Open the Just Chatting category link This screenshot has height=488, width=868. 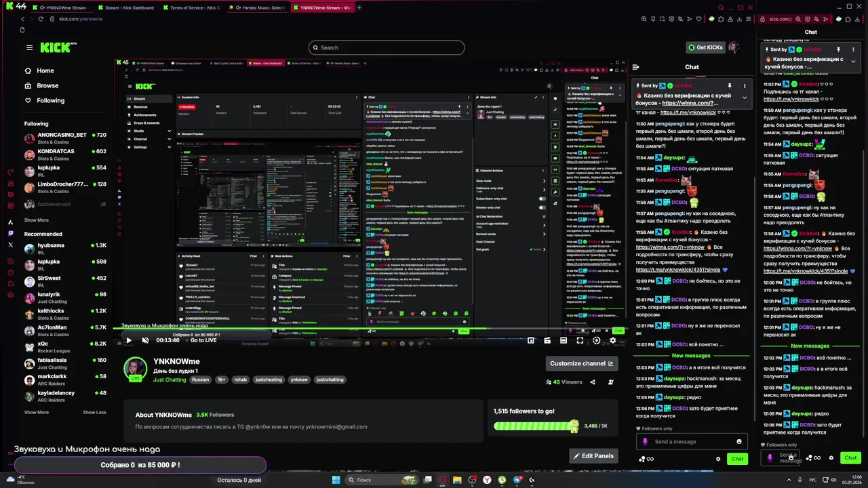[x=170, y=380]
